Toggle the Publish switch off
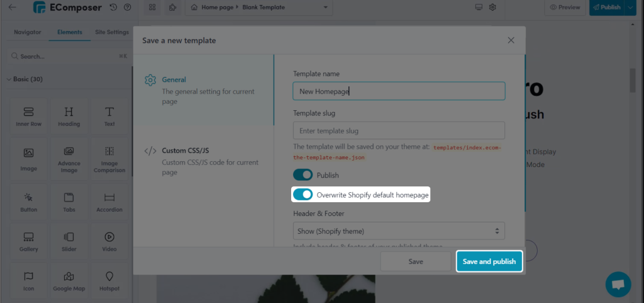Screen dimensions: 644x303 click(303, 174)
